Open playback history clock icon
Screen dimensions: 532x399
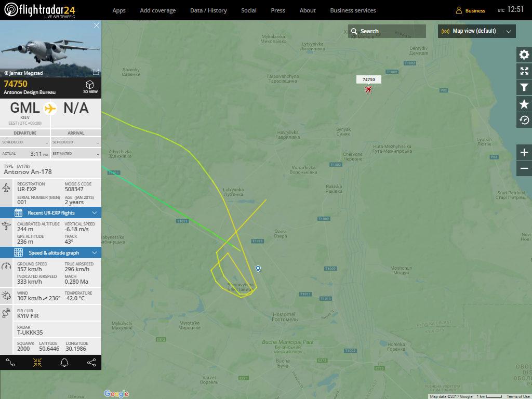point(524,120)
